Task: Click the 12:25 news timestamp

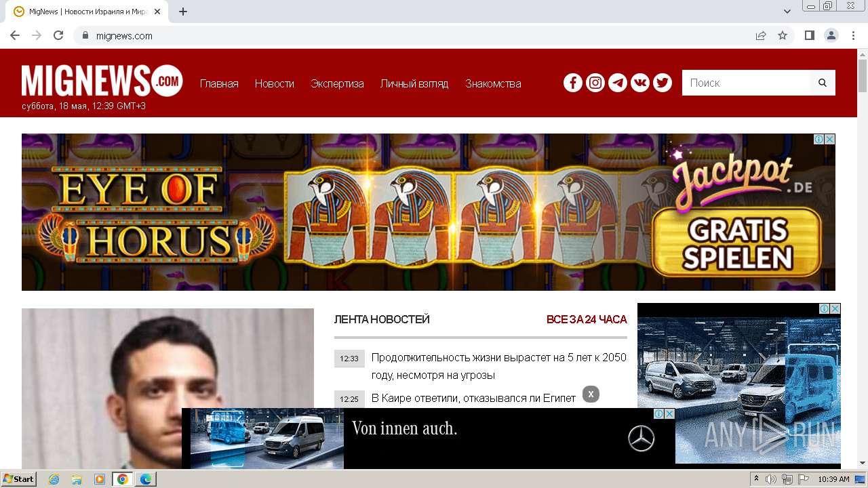Action: pyautogui.click(x=349, y=399)
